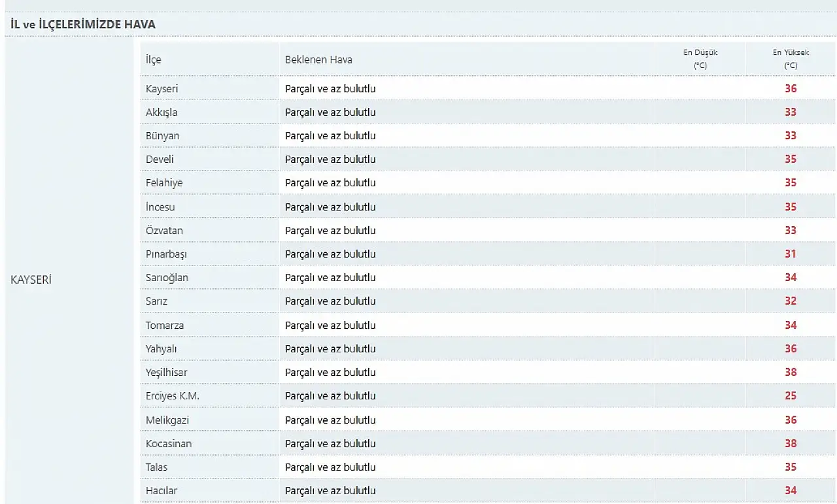Click Yeşilhisar's highest temperature value 38
The height and width of the screenshot is (504, 837).
pyautogui.click(x=791, y=372)
